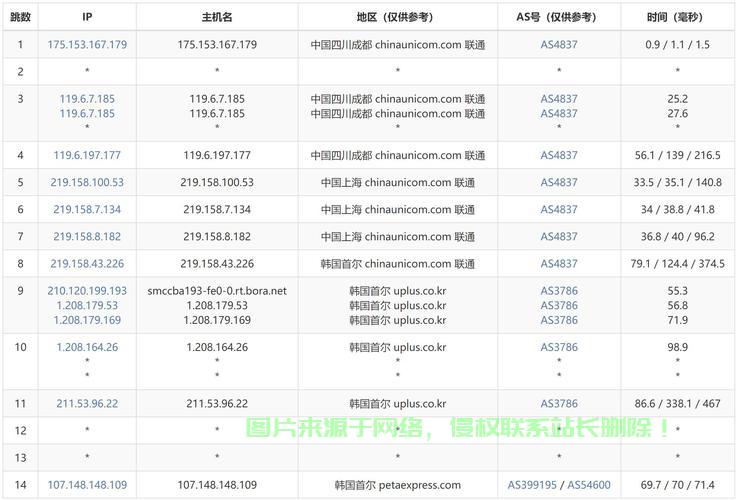Open the 219.158.100.53 IP address link
This screenshot has height=500, width=737.
(87, 182)
